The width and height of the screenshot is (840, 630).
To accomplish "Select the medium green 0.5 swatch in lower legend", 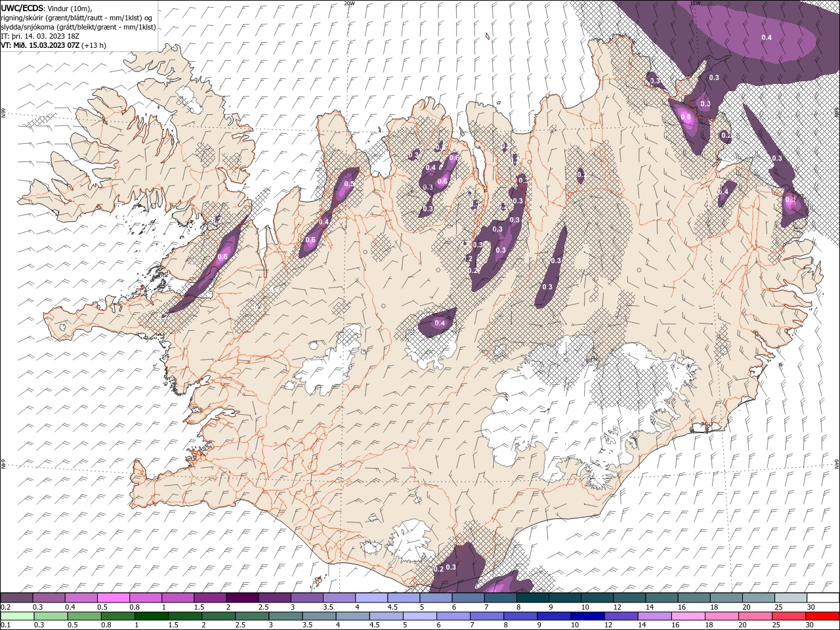I will pyautogui.click(x=85, y=616).
